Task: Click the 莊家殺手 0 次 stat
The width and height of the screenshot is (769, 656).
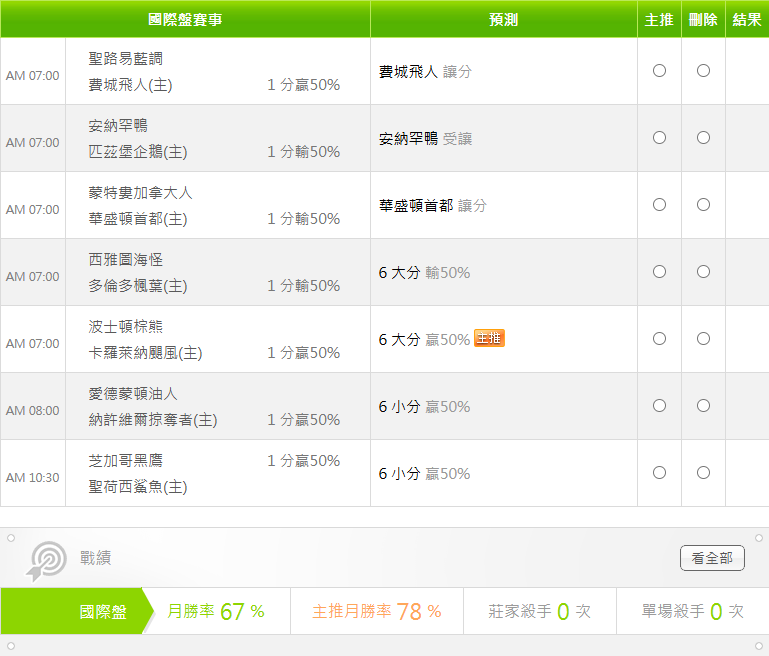Action: pyautogui.click(x=539, y=611)
